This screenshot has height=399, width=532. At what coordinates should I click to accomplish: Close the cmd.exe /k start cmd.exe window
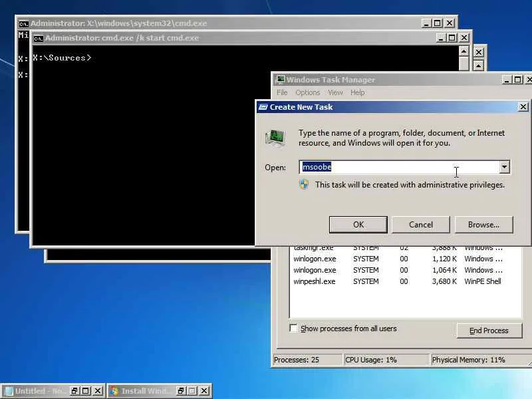click(464, 38)
